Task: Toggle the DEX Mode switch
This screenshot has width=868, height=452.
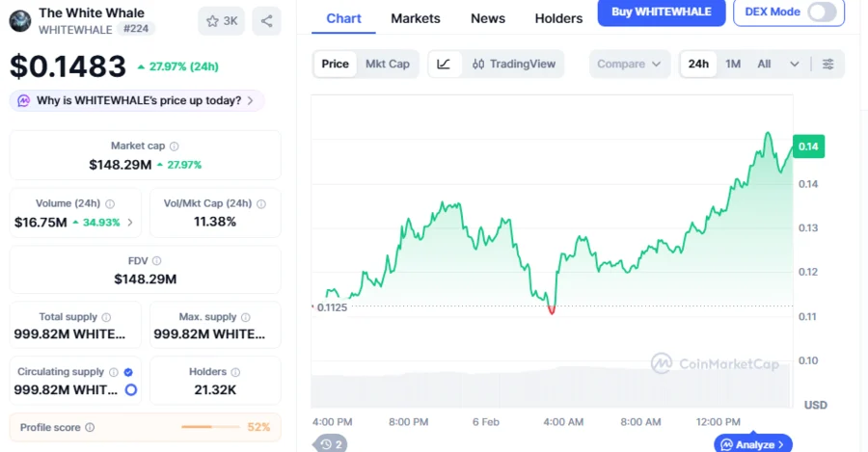Action: pos(821,13)
